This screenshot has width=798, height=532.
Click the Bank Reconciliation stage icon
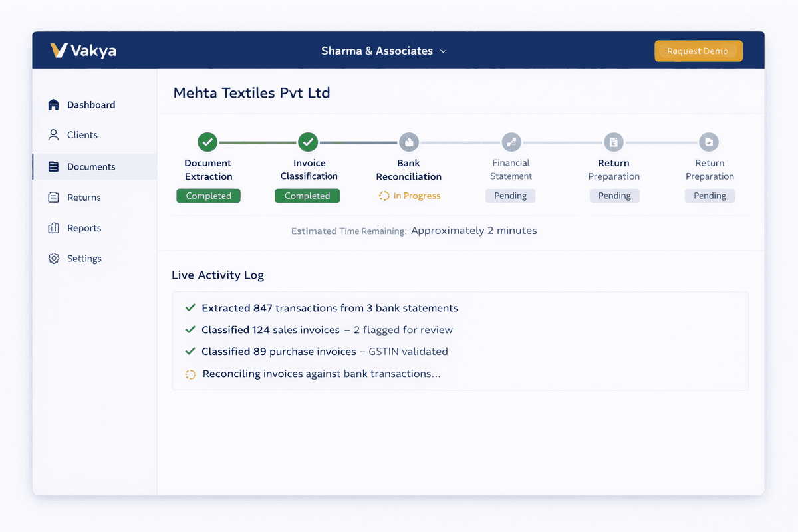[408, 142]
